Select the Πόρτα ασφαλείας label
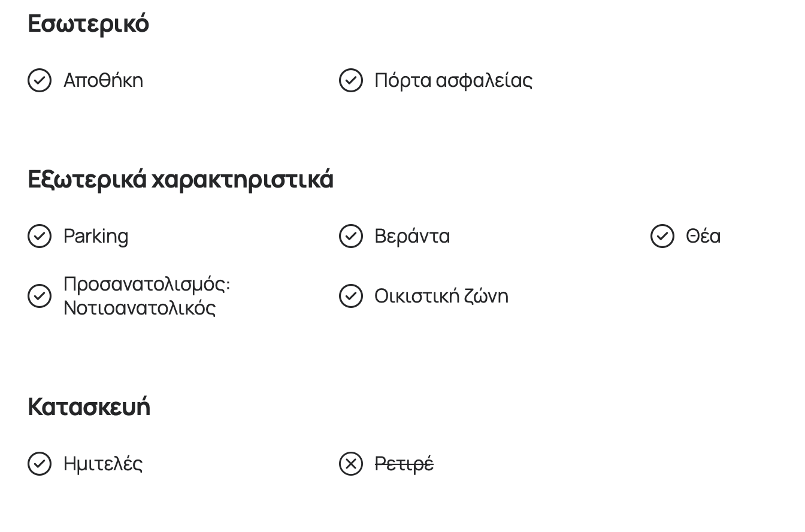 point(453,80)
